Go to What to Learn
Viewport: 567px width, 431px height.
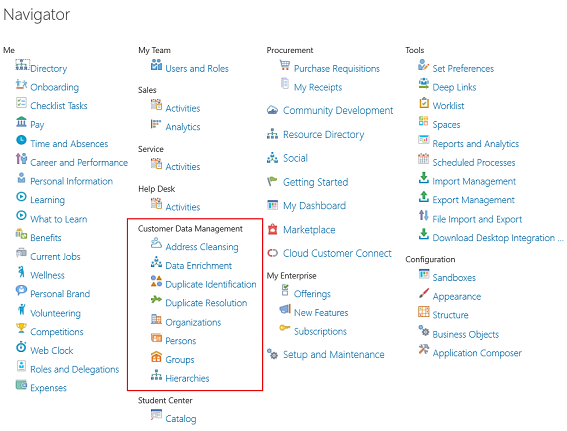tap(59, 219)
